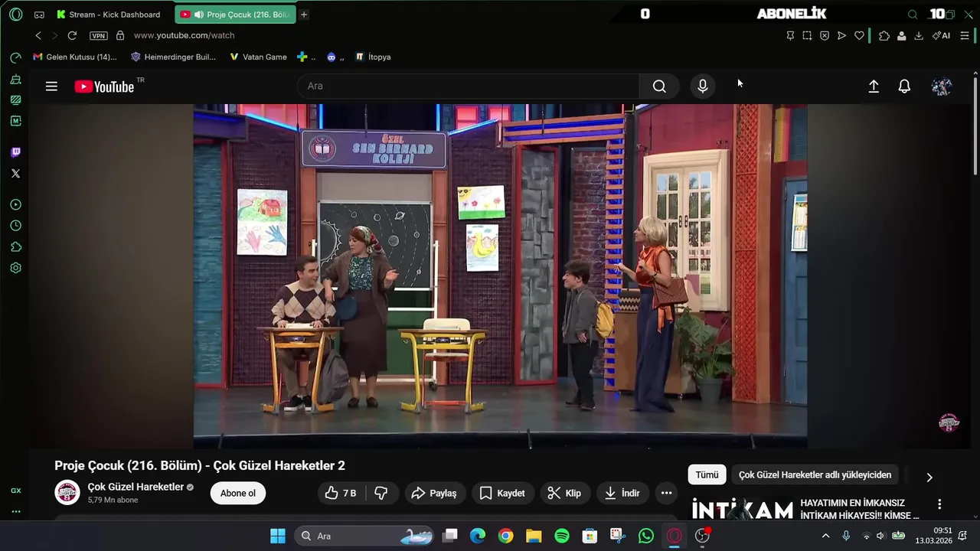Open options for the İNTİKAM HİKAYESİ video
This screenshot has width=980, height=551.
coord(939,504)
